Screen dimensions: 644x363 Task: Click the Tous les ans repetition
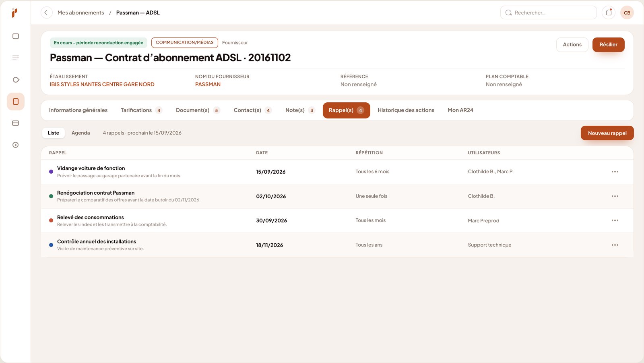(369, 245)
